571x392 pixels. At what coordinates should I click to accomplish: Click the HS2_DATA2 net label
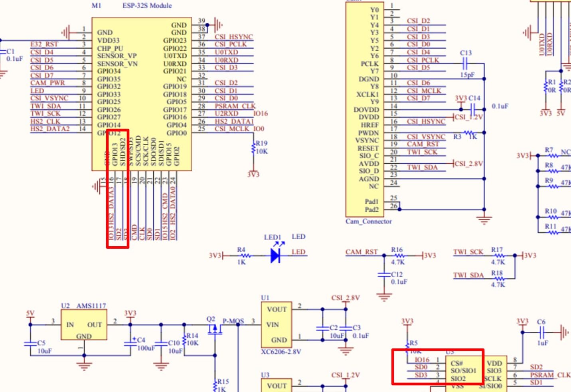click(50, 129)
